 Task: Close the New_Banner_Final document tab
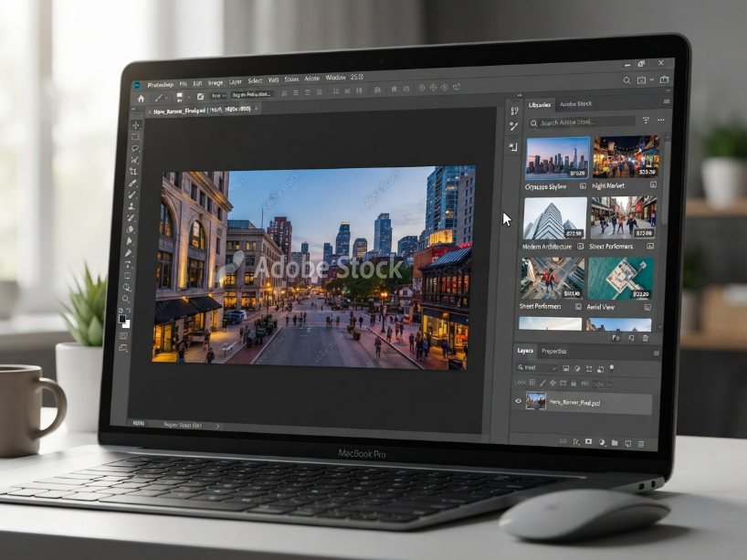click(257, 109)
